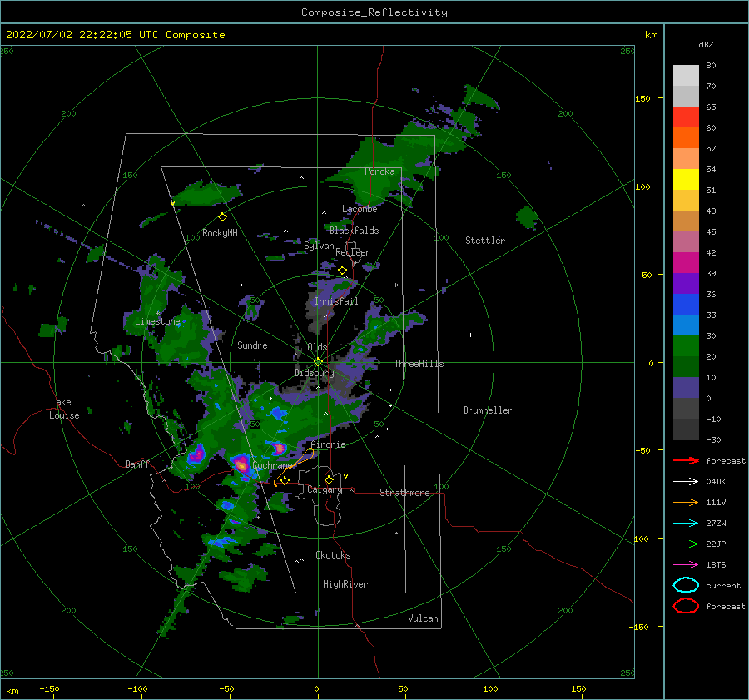Click the 'Stettler' town label
Image resolution: width=749 pixels, height=700 pixels.
[x=485, y=241]
